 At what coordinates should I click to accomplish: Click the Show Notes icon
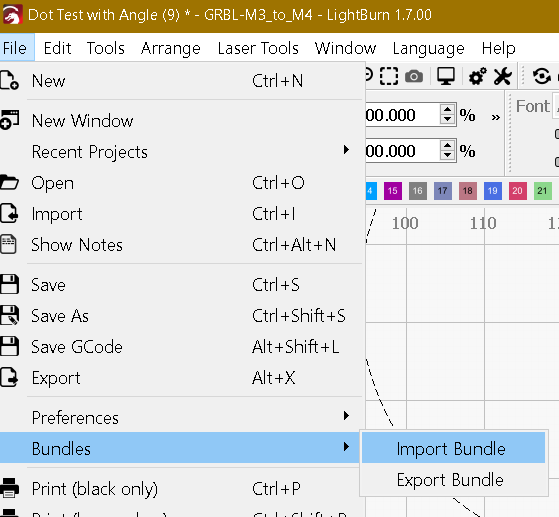pos(8,244)
